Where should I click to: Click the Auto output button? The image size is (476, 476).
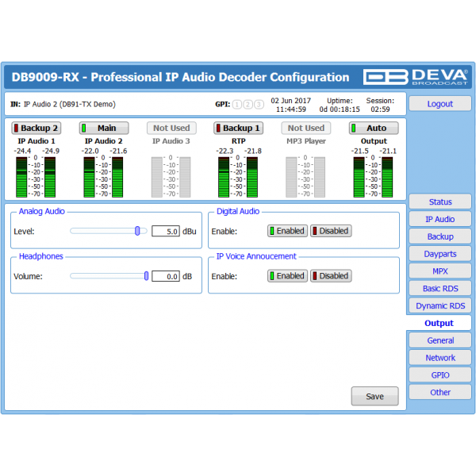(x=374, y=128)
